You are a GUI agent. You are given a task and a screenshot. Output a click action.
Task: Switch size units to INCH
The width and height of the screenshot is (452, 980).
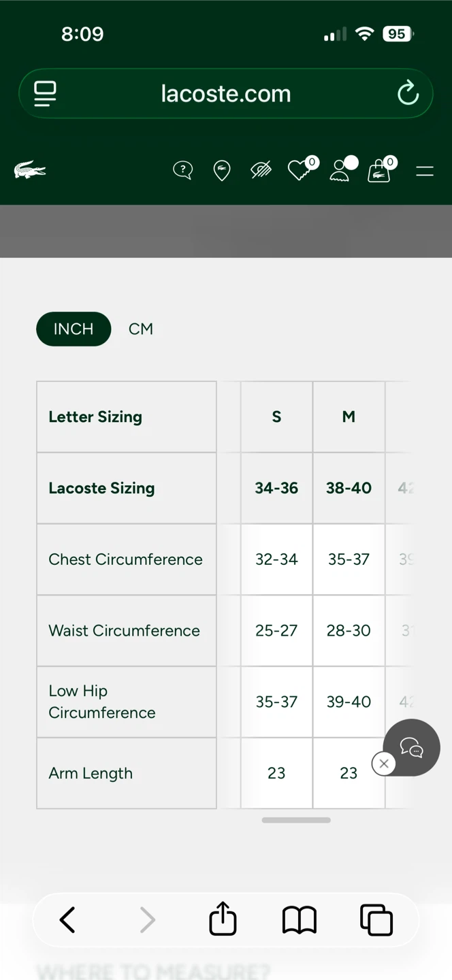74,329
